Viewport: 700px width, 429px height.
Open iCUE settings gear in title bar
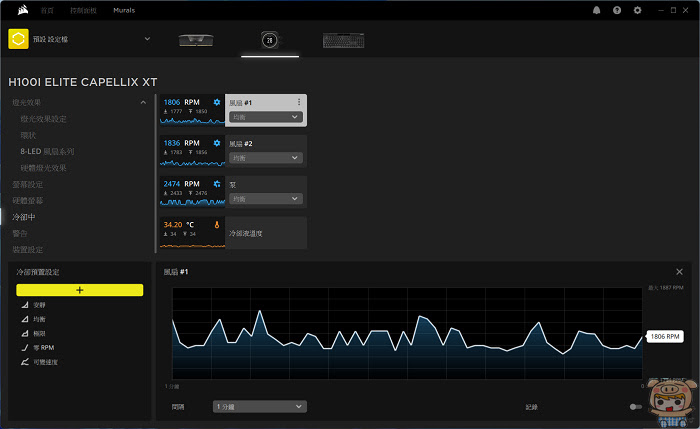638,10
